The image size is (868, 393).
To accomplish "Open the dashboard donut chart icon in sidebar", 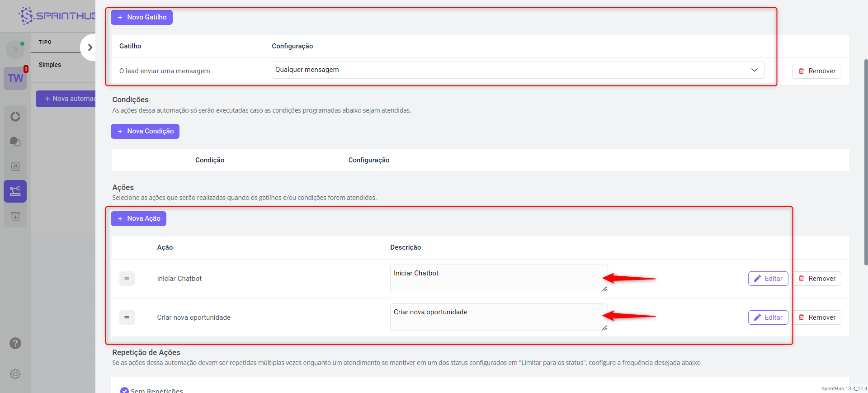I will pos(15,117).
